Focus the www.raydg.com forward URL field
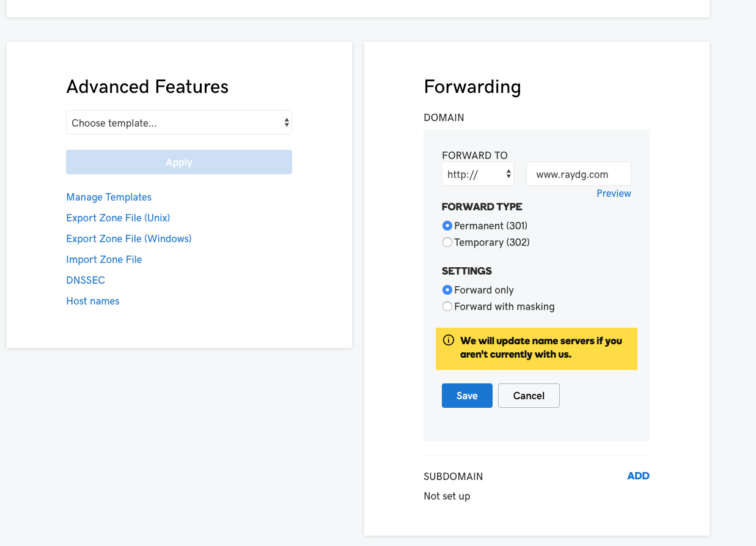This screenshot has height=546, width=756. point(578,174)
